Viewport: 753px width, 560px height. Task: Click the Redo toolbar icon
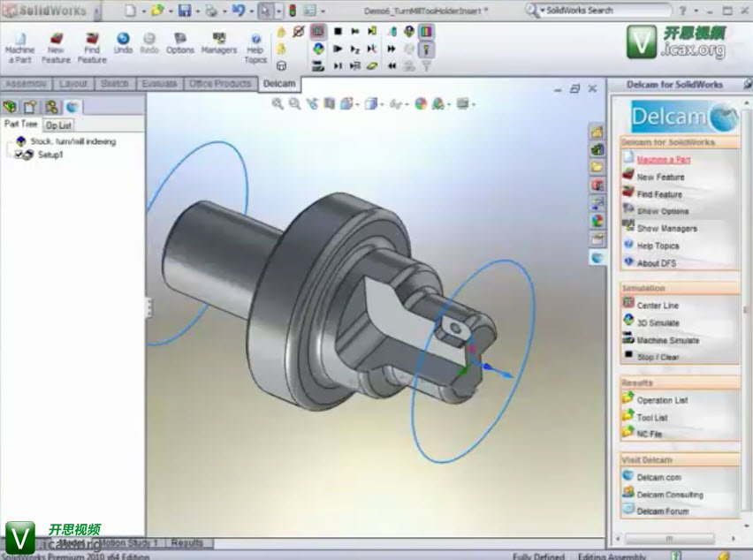pyautogui.click(x=149, y=43)
